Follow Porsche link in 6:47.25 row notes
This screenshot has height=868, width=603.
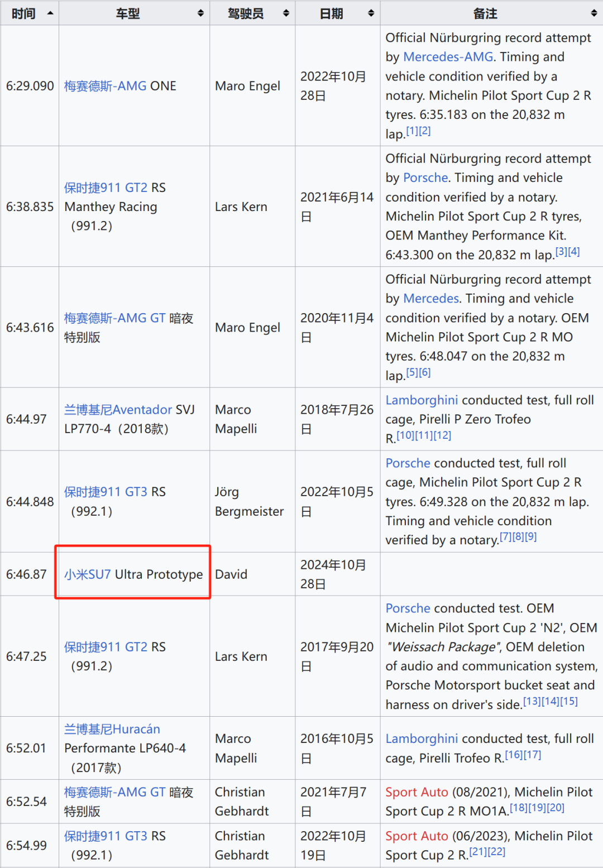coord(408,608)
